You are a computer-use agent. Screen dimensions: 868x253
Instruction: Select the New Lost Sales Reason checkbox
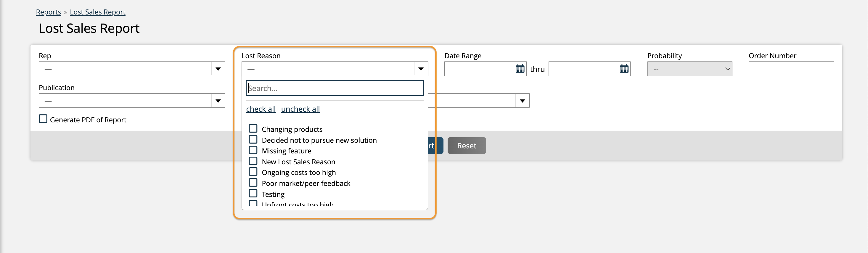coord(253,161)
